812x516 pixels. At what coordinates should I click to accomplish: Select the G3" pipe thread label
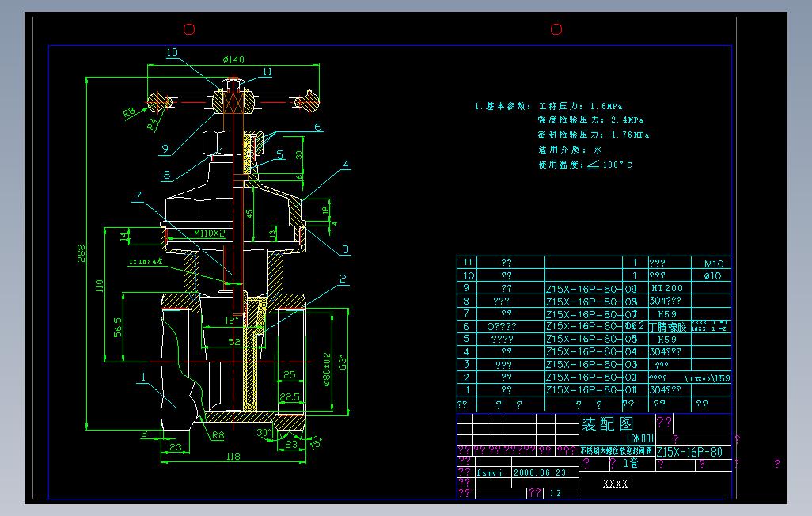tap(343, 362)
